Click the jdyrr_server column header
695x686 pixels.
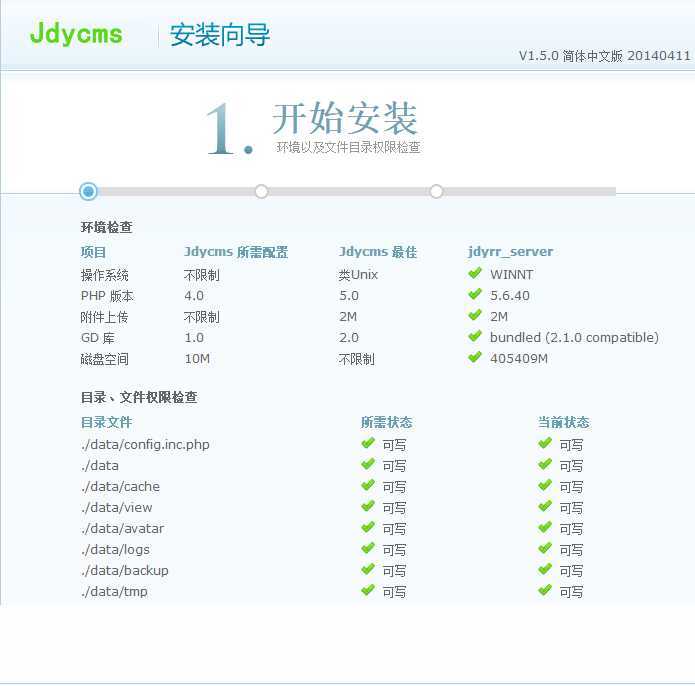(x=511, y=252)
